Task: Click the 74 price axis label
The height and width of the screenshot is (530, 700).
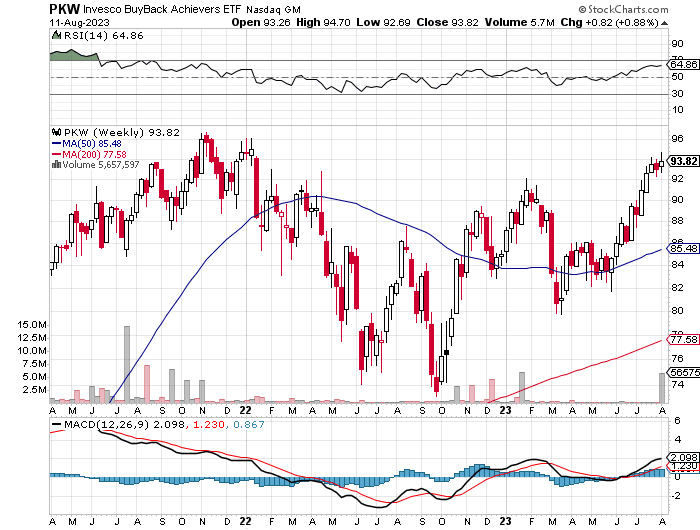Action: [677, 384]
